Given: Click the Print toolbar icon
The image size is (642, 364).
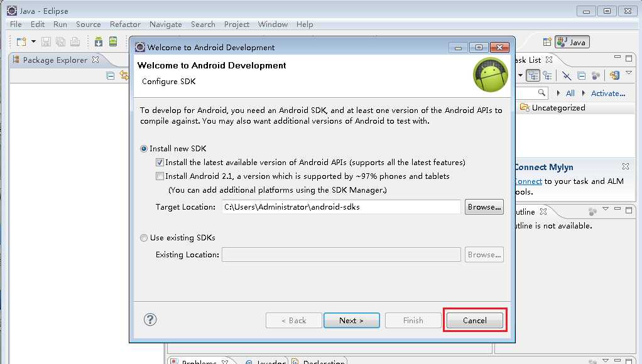Looking at the screenshot, I should [75, 41].
